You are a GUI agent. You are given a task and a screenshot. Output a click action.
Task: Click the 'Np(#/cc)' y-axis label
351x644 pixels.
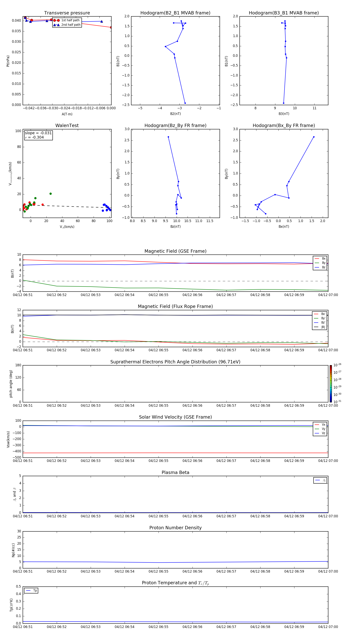13,550
